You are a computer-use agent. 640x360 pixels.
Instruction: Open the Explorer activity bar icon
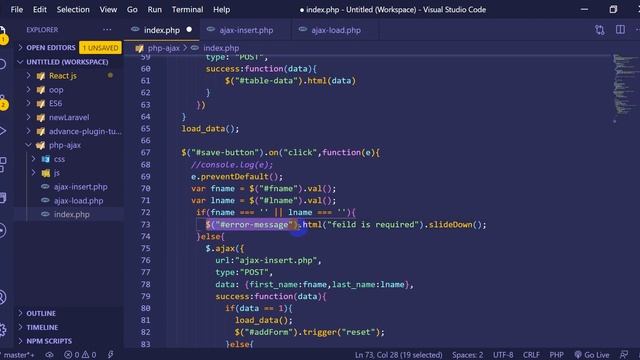click(2, 33)
